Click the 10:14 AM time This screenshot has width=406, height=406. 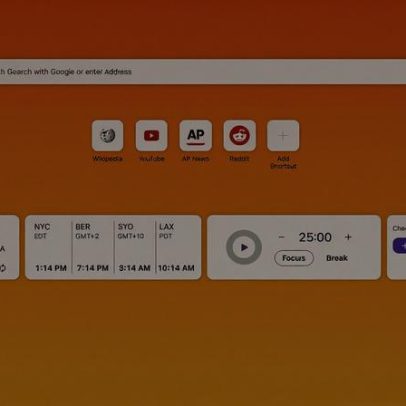click(x=176, y=268)
